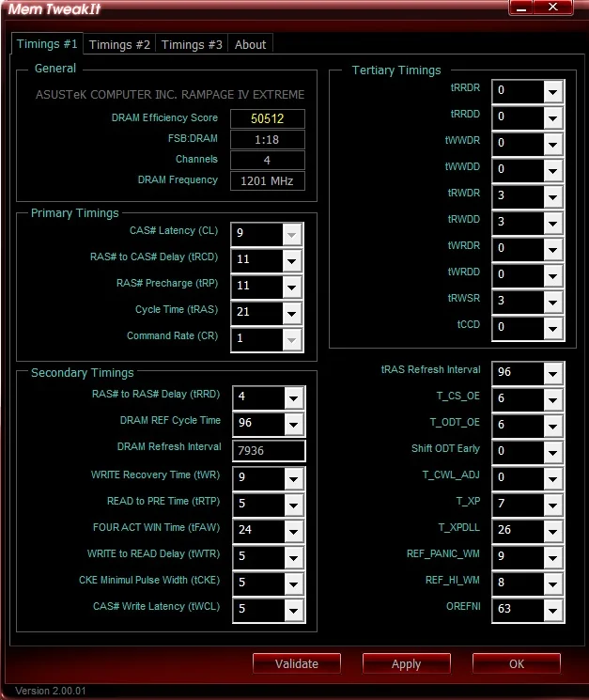Click the Version 2.00.01 status text
Screen dimensions: 589x700
[51, 691]
